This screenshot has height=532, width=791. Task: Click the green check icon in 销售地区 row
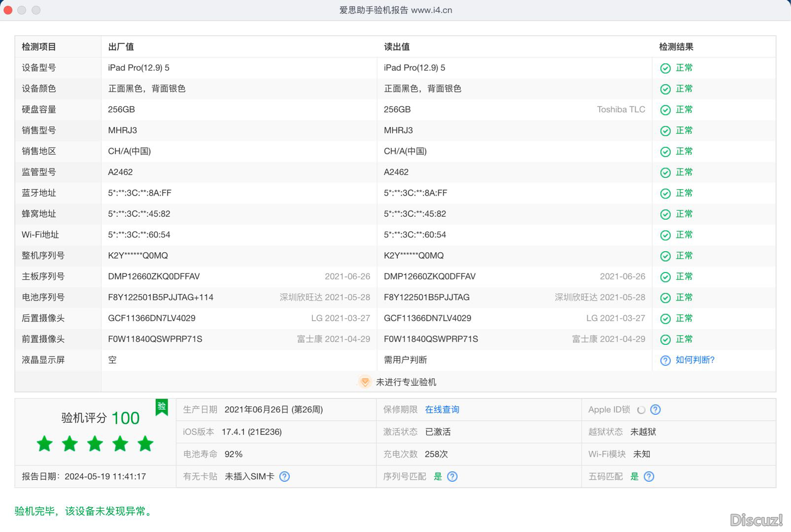[665, 152]
